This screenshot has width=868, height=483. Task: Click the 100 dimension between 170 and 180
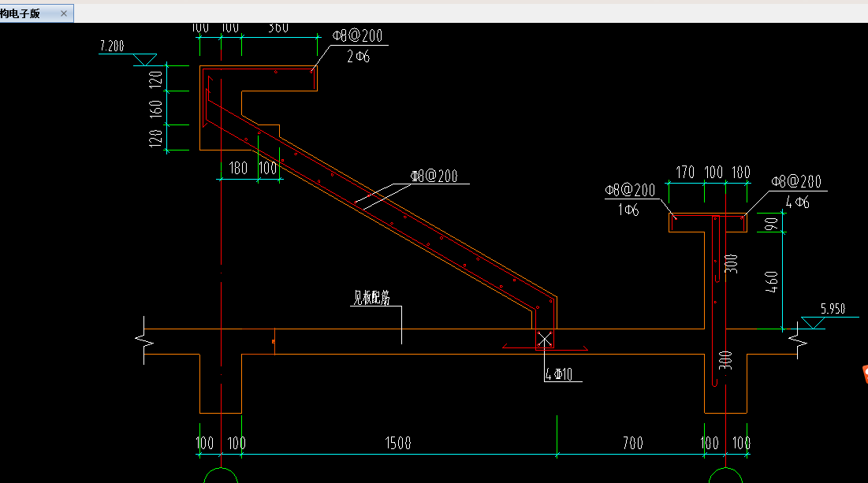[x=713, y=173]
